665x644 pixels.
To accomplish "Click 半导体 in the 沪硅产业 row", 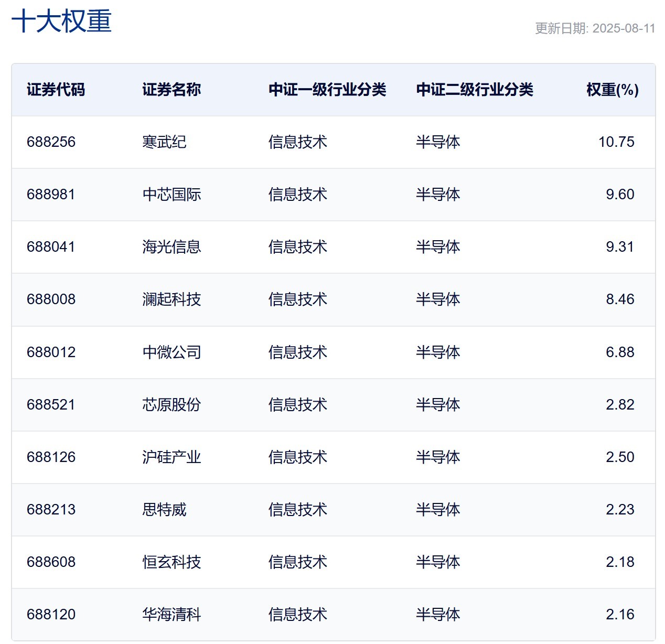I will point(438,457).
